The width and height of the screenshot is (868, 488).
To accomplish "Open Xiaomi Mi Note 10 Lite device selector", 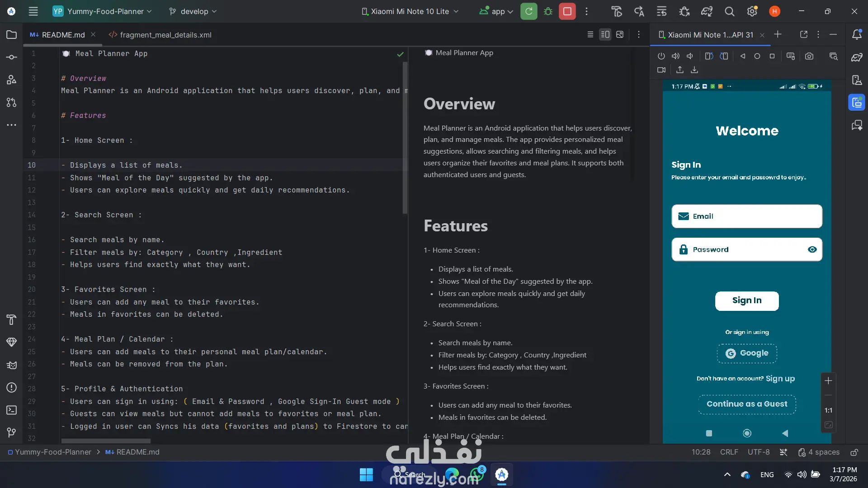I will (x=410, y=11).
